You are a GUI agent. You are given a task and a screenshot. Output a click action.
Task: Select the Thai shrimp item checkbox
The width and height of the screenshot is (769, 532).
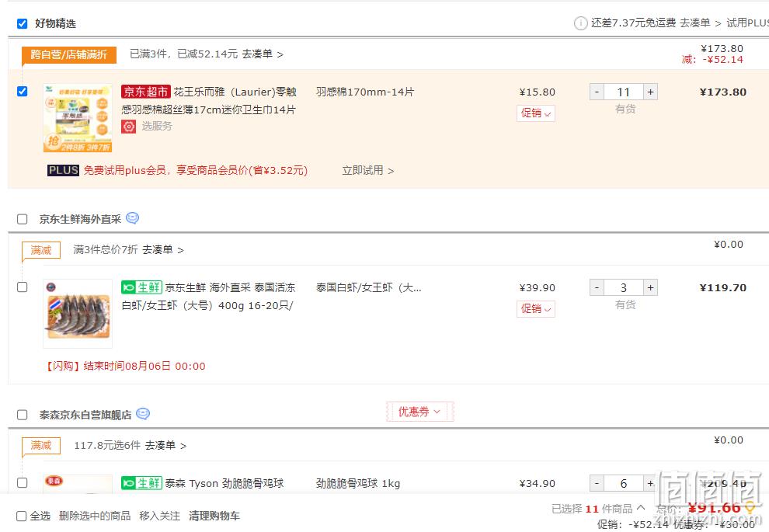point(22,287)
